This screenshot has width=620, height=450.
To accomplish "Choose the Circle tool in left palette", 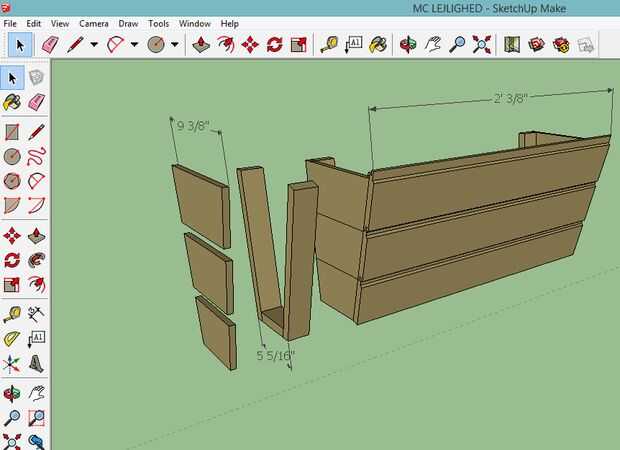I will click(x=12, y=157).
